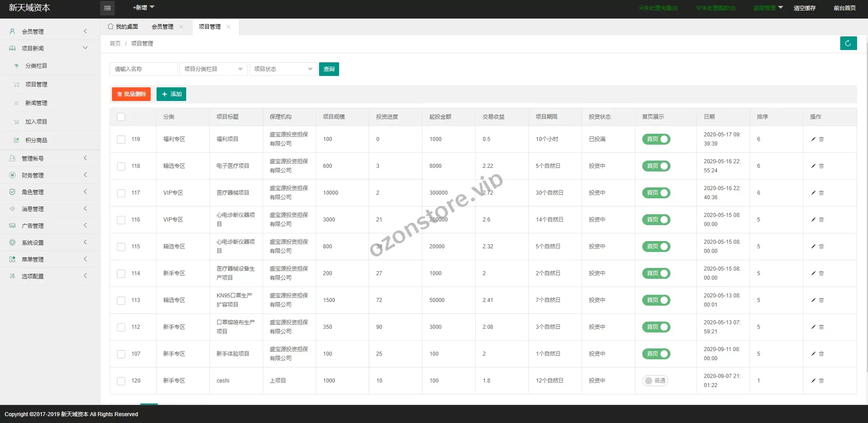Delete project 120 with the trash icon
The height and width of the screenshot is (423, 868).
pyautogui.click(x=822, y=381)
